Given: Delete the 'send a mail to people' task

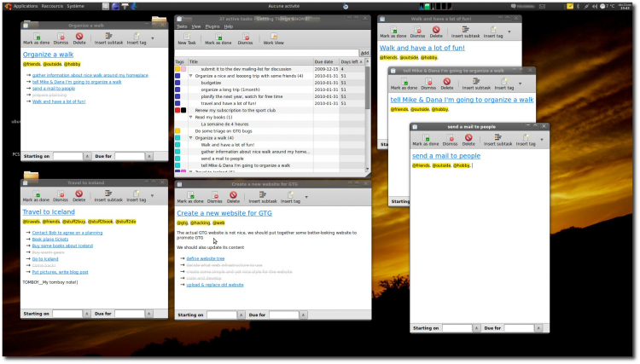Looking at the screenshot, I should tap(468, 141).
